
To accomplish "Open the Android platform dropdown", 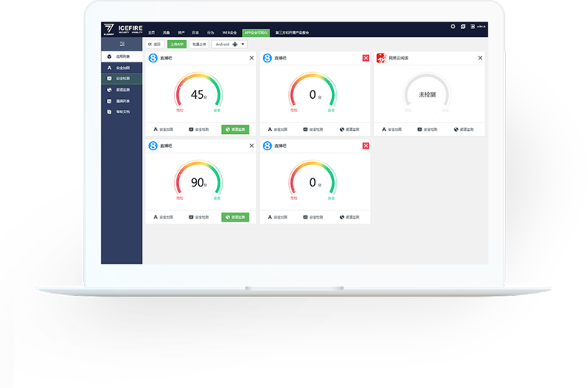I will coord(229,45).
